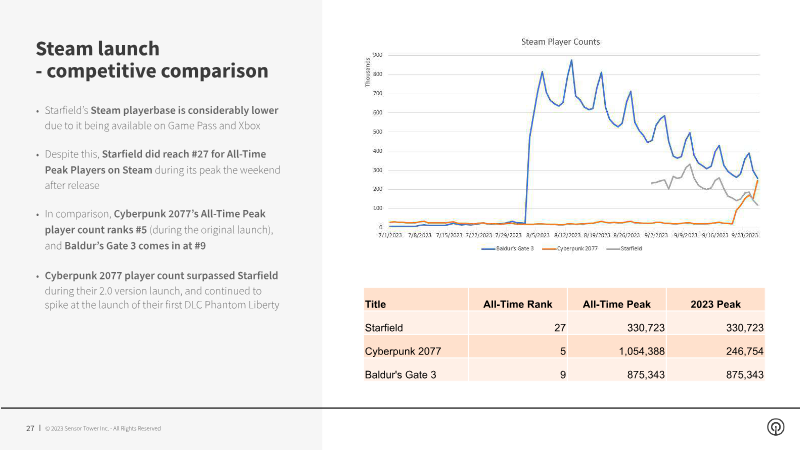Image resolution: width=800 pixels, height=450 pixels.
Task: Click the slide title 'Steam launch'
Action: click(97, 49)
